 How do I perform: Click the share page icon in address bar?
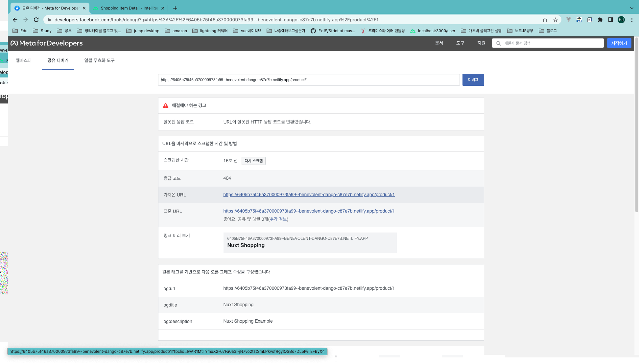click(545, 20)
